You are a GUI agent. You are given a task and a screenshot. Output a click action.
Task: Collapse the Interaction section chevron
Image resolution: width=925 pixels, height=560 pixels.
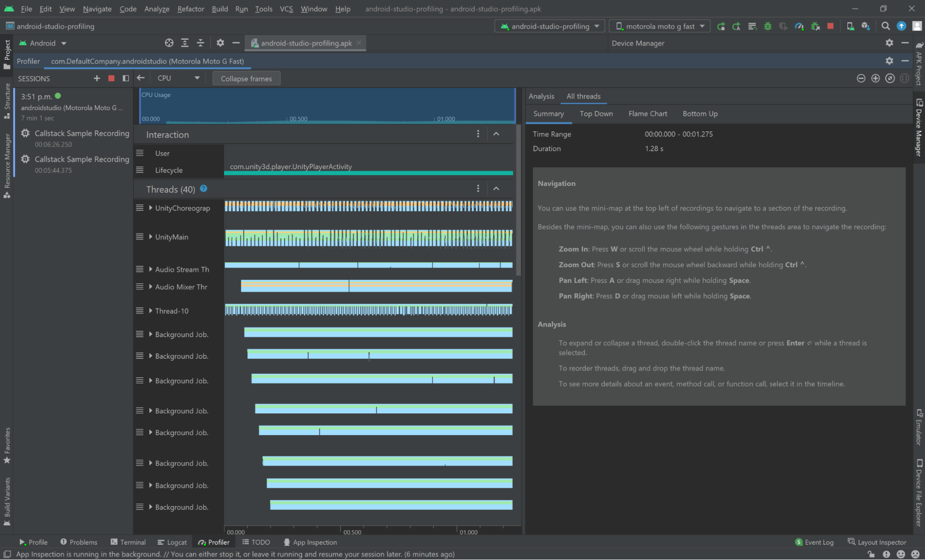[x=496, y=134]
